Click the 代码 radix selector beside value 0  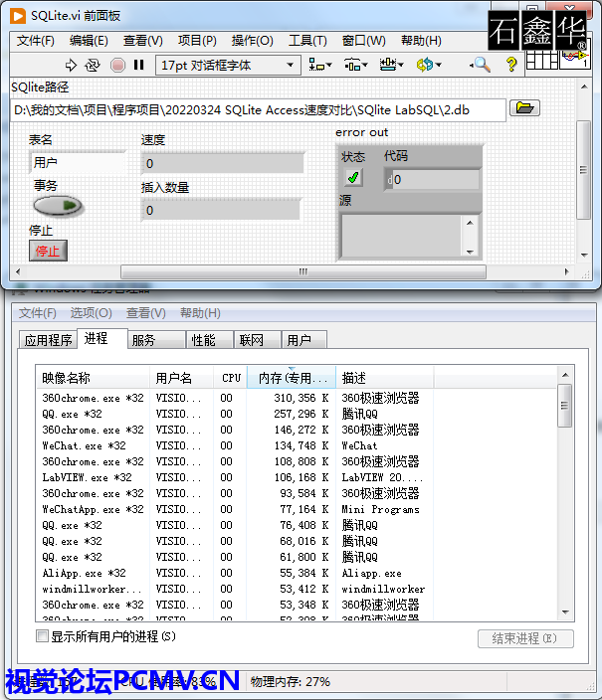click(389, 179)
